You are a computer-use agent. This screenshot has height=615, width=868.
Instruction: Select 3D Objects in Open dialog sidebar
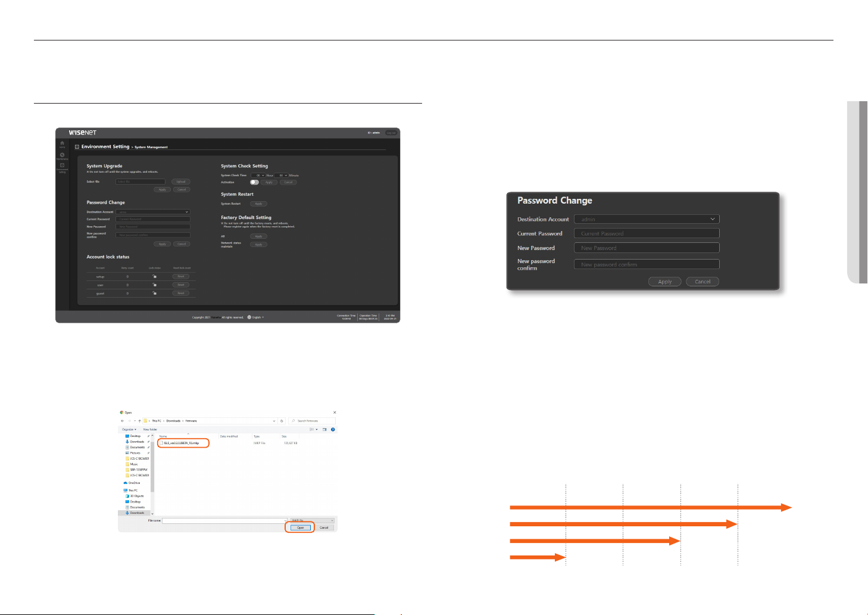pyautogui.click(x=135, y=496)
